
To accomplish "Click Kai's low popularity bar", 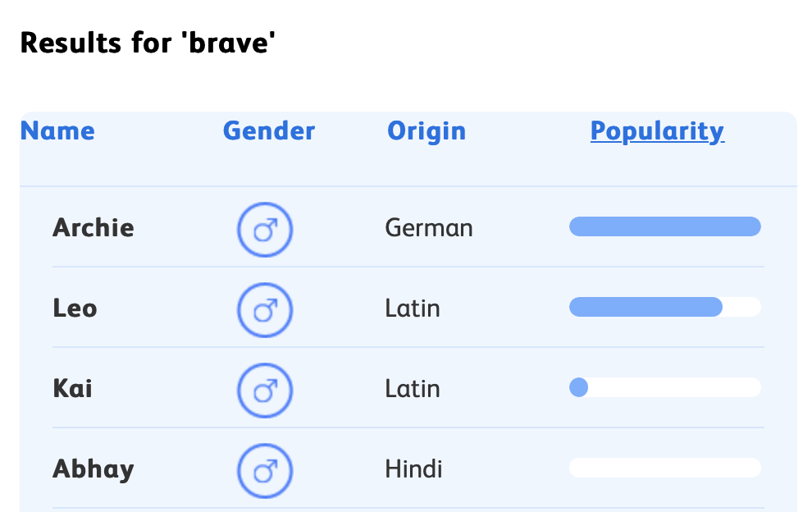I will point(665,387).
